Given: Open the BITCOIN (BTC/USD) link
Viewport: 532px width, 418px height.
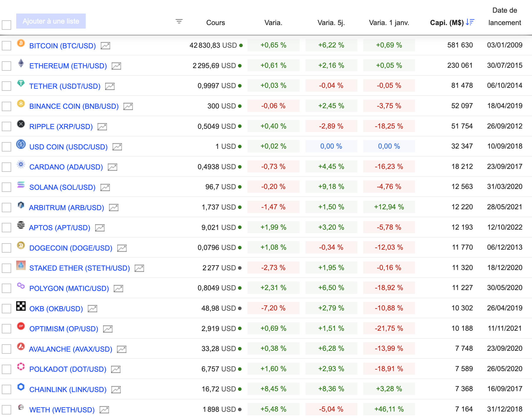Looking at the screenshot, I should click(x=63, y=46).
